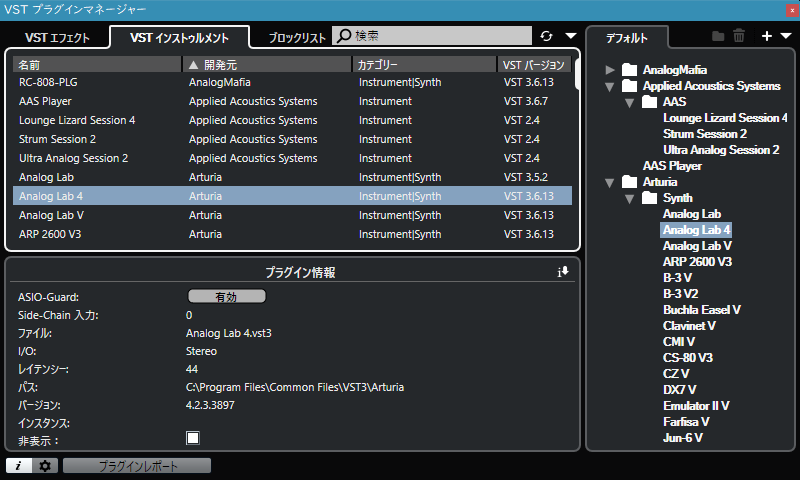
Task: Select Analog Lab V in collection tree
Action: (x=697, y=246)
